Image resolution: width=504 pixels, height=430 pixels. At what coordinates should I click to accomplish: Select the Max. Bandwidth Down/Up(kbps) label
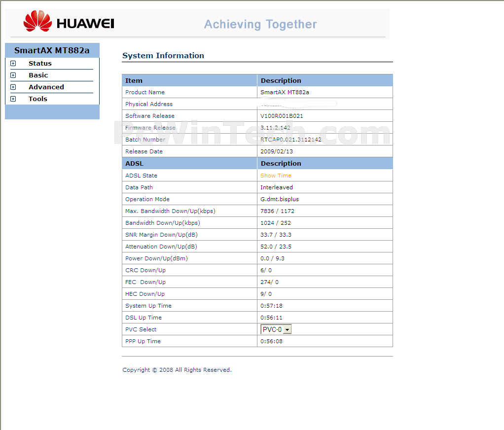[x=170, y=211]
